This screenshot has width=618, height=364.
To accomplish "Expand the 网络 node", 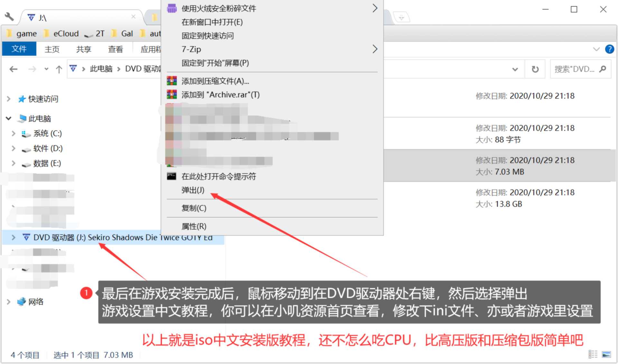I will pyautogui.click(x=9, y=302).
